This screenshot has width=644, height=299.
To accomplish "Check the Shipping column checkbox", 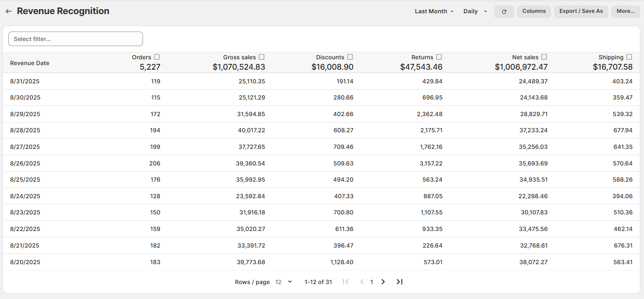I will click(629, 57).
